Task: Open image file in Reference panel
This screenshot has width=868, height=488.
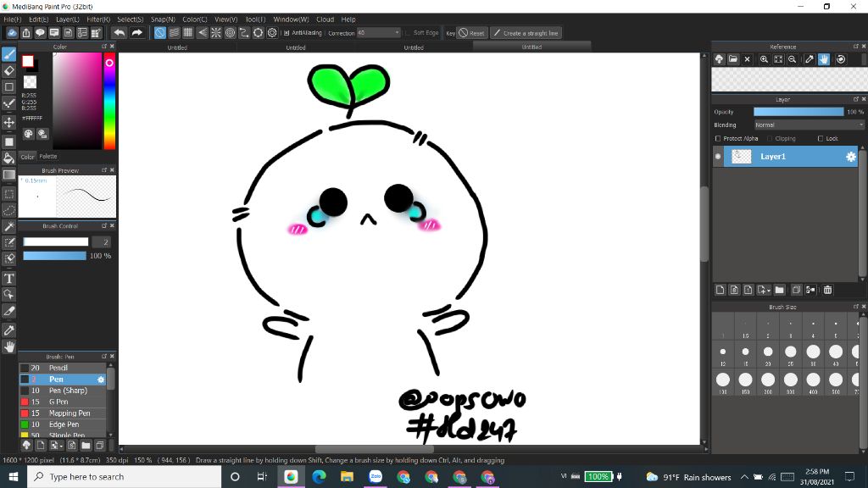Action: pos(733,59)
